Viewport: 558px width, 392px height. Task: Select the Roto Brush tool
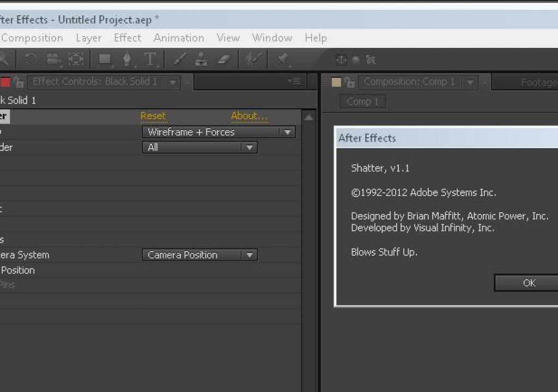(x=253, y=59)
